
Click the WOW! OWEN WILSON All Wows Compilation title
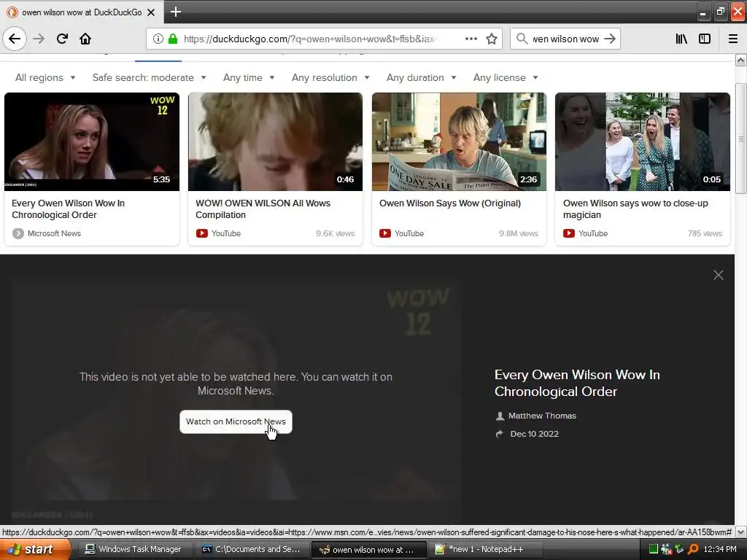263,209
